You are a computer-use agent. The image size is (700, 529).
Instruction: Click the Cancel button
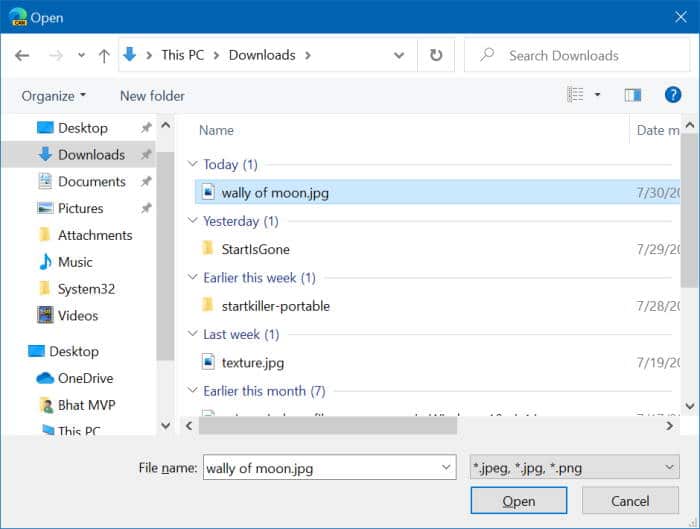coord(630,501)
